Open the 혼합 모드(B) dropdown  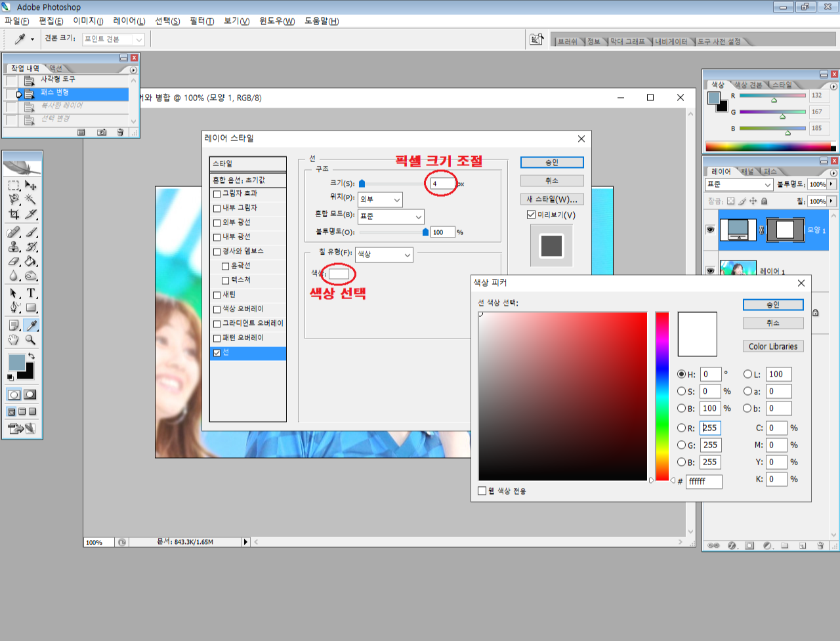click(391, 217)
